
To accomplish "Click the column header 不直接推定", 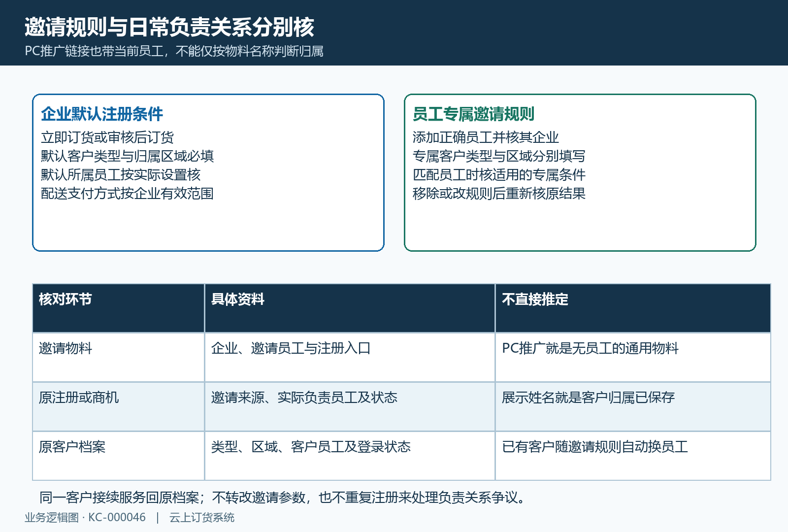I will click(x=633, y=308).
